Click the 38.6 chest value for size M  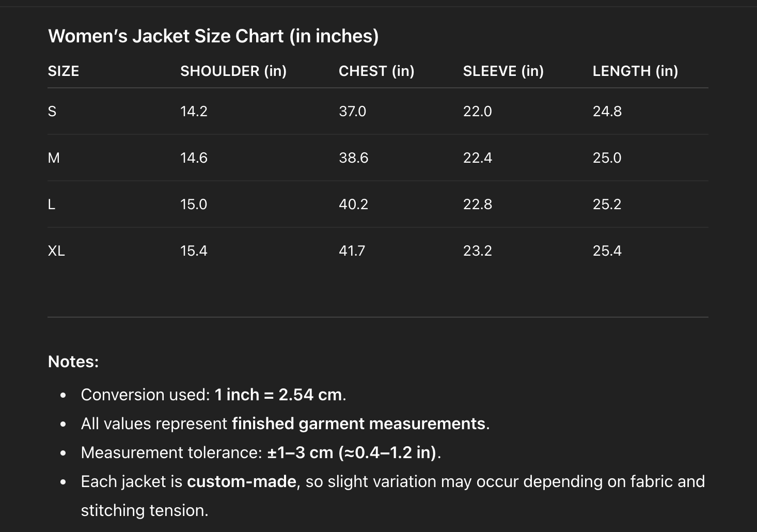point(353,158)
